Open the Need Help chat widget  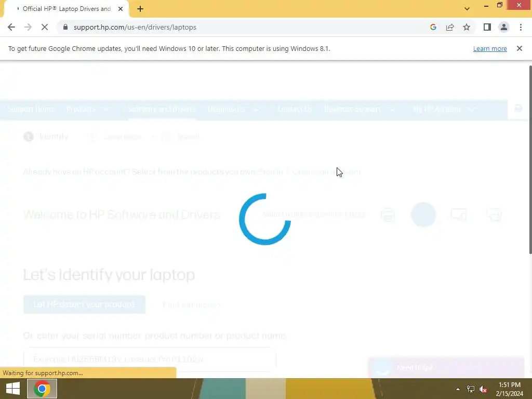446,367
